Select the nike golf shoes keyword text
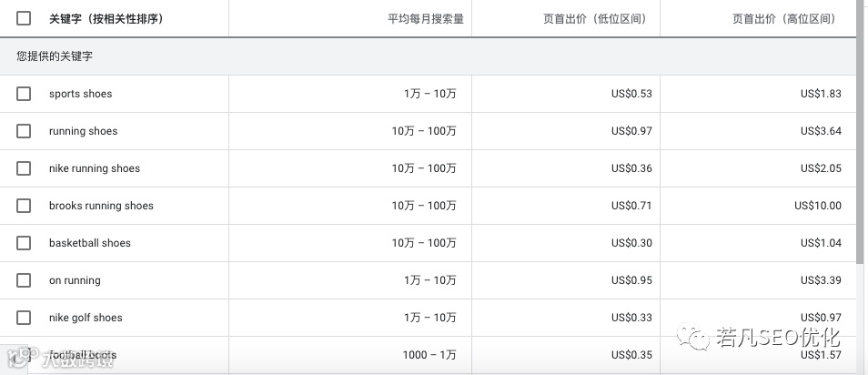This screenshot has height=375, width=868. tap(86, 318)
